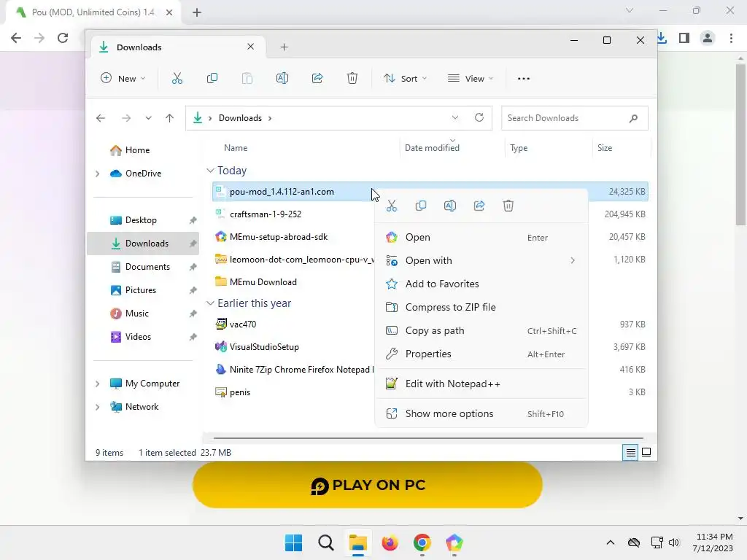
Task: Collapse the Today group
Action: tap(210, 171)
